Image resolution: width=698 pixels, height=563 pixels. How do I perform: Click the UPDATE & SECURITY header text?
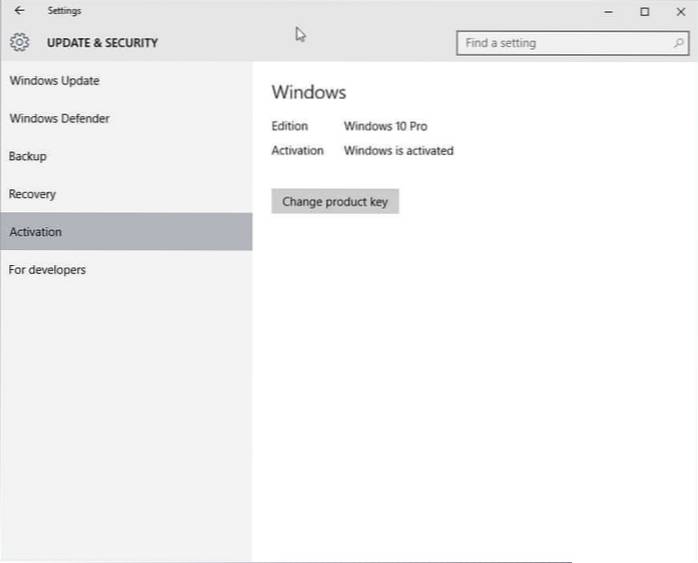click(x=102, y=43)
